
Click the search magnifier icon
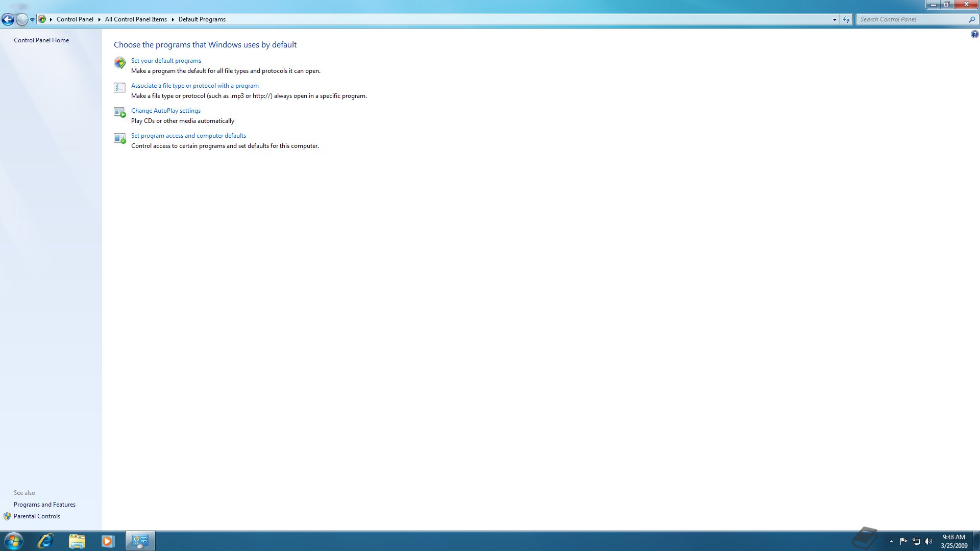pos(972,19)
